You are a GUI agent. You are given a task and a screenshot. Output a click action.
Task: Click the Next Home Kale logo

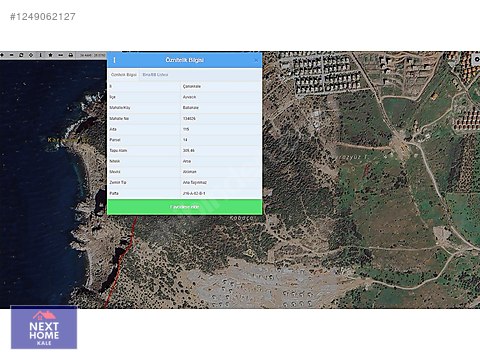tap(44, 327)
